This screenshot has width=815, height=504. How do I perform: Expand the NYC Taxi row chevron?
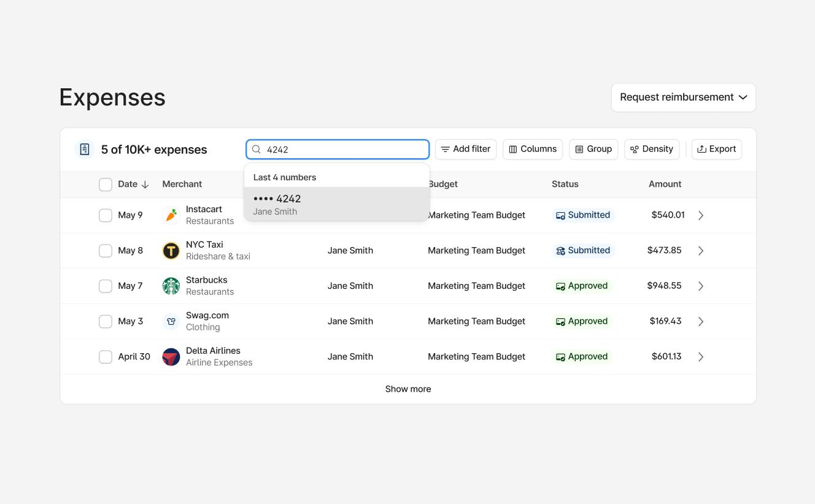(x=701, y=251)
